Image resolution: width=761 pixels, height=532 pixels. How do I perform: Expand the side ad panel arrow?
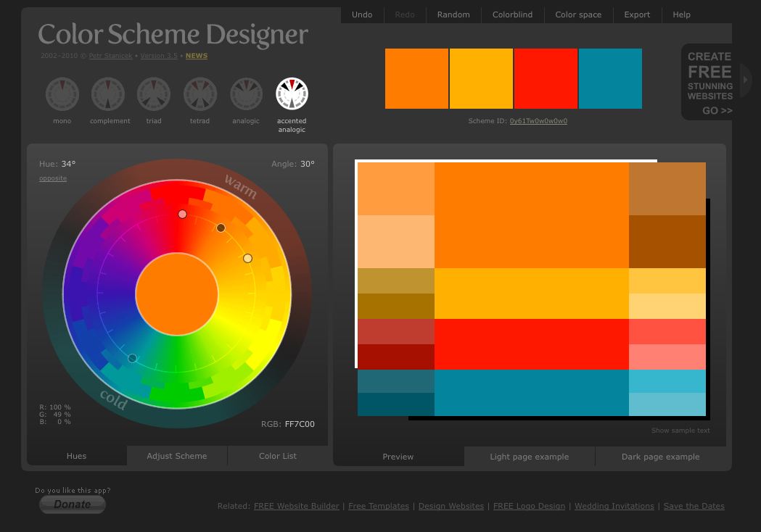click(x=746, y=80)
